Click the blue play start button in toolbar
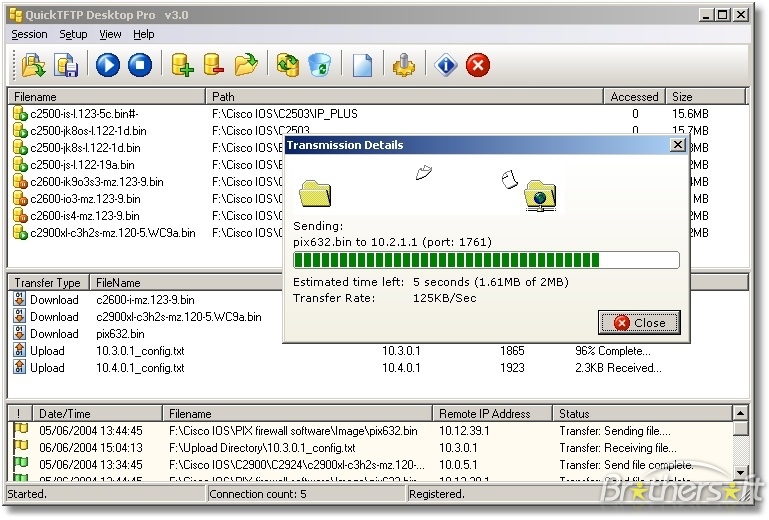 108,65
